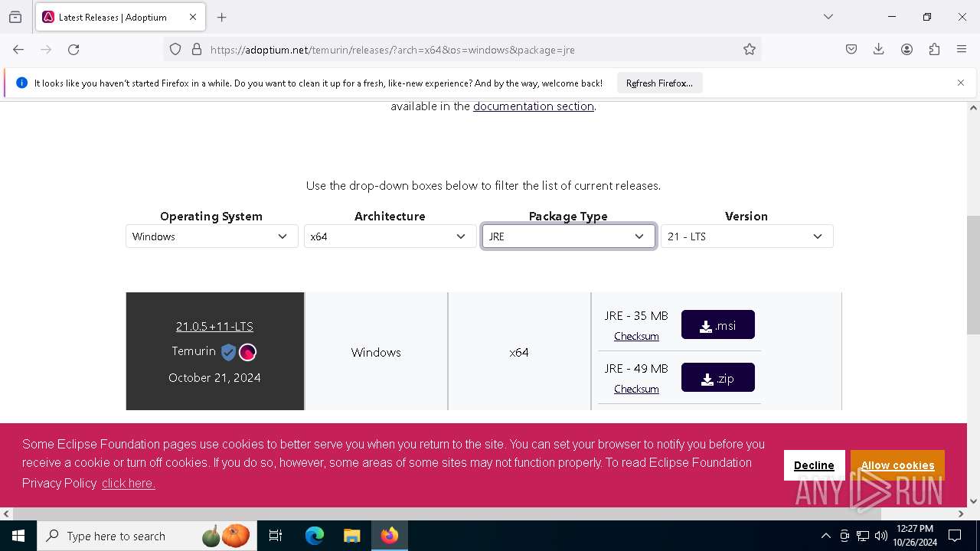This screenshot has width=980, height=551.
Task: Open the Extensions puzzle icon
Action: pyautogui.click(x=934, y=49)
